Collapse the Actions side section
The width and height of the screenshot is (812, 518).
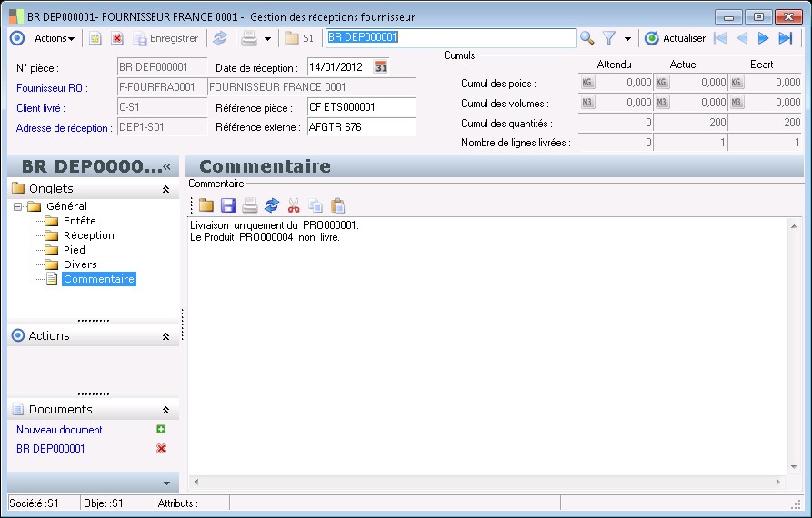(x=165, y=336)
